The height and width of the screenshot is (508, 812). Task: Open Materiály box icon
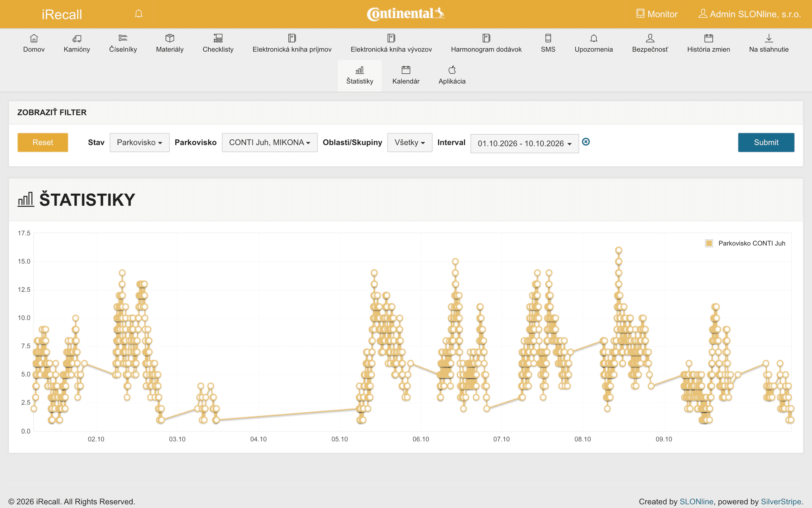(170, 38)
